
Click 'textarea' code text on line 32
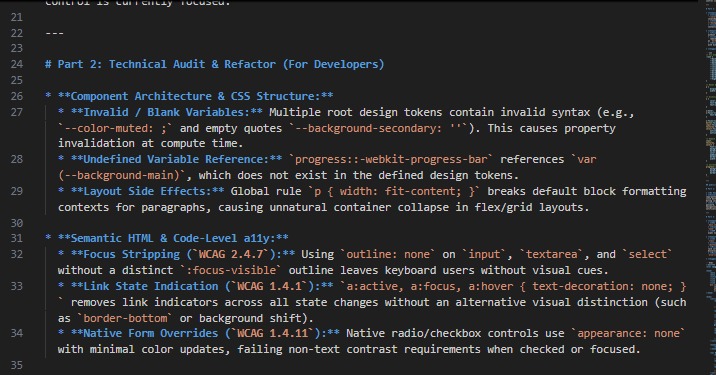click(x=552, y=254)
